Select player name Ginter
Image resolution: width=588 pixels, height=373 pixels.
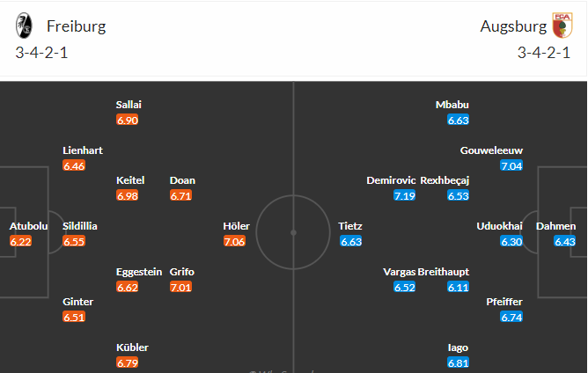point(78,302)
